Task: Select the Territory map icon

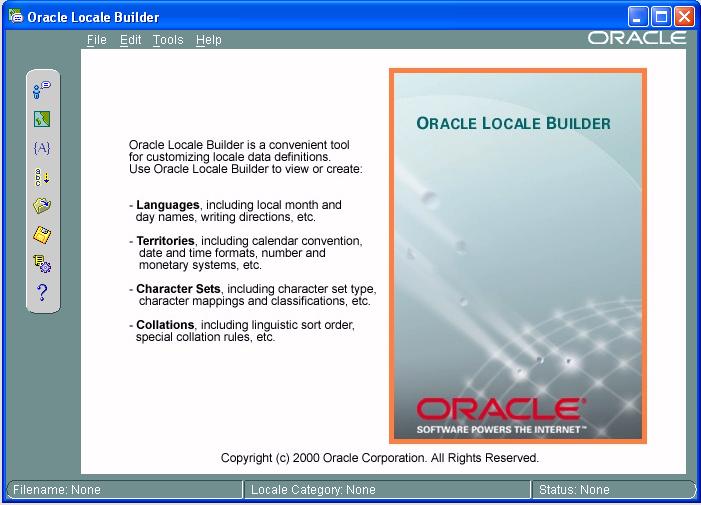Action: tap(42, 120)
